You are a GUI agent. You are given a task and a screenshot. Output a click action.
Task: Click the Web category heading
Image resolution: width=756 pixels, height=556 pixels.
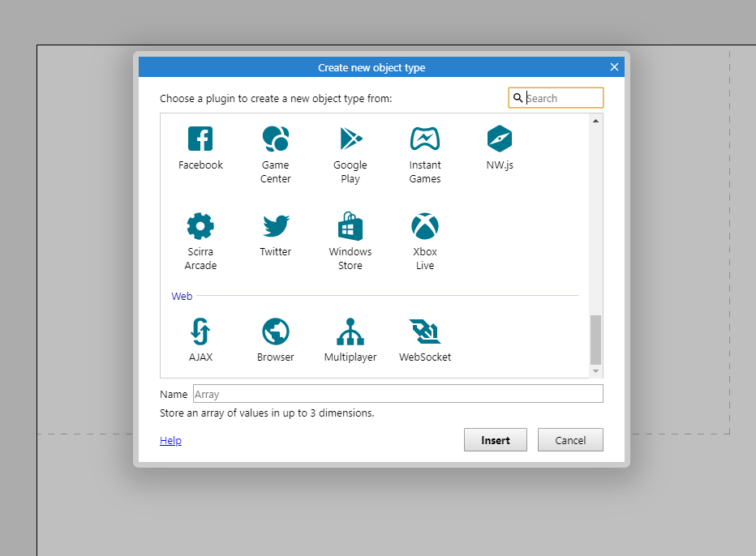coord(182,297)
